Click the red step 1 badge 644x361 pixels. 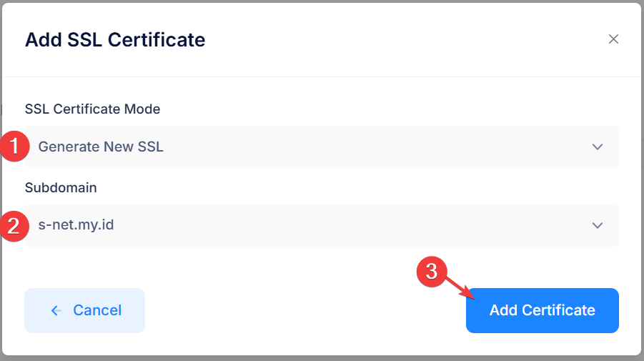[14, 147]
